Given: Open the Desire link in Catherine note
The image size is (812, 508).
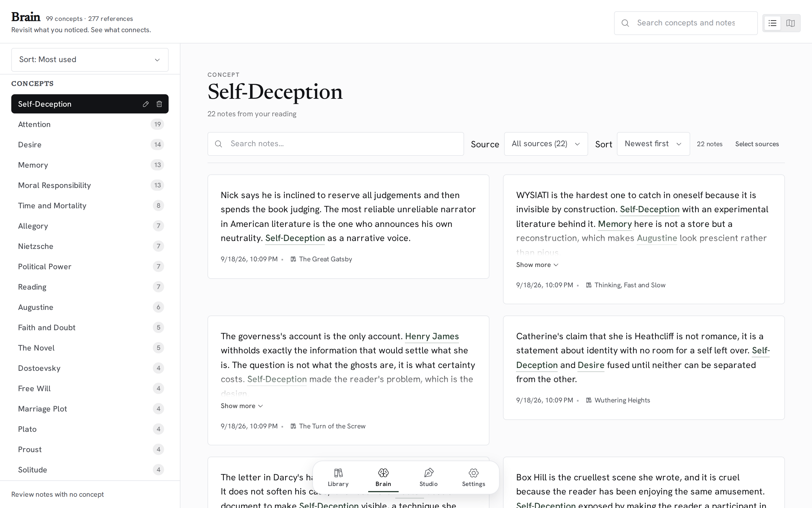Looking at the screenshot, I should point(591,365).
